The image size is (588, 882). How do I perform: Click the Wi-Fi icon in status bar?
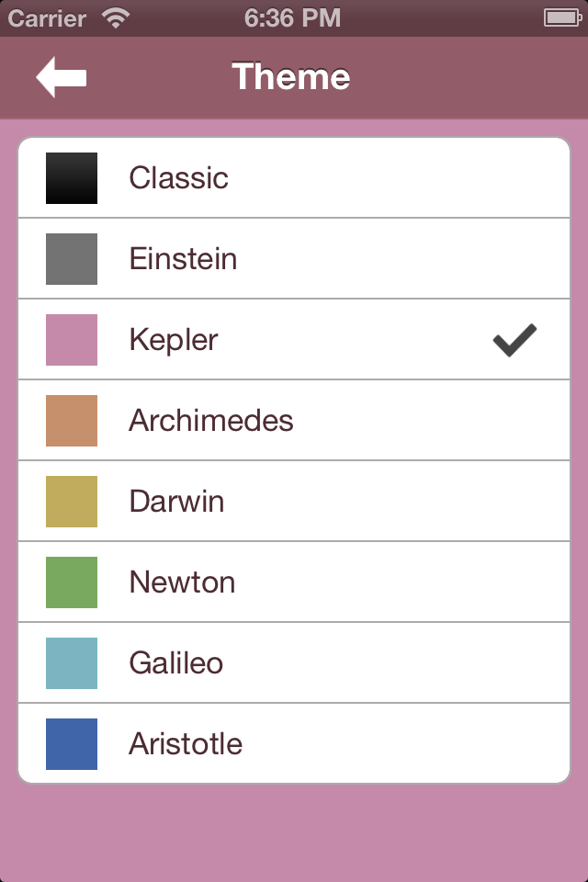pos(116,18)
